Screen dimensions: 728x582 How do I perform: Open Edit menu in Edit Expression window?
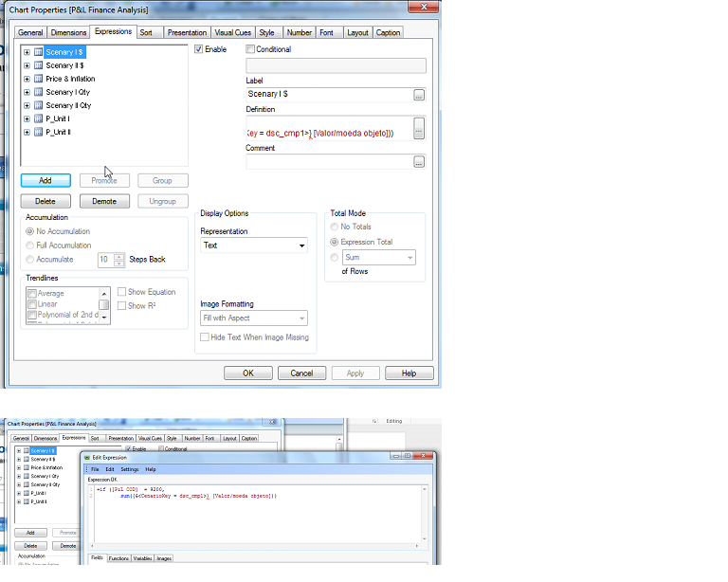pyautogui.click(x=110, y=469)
